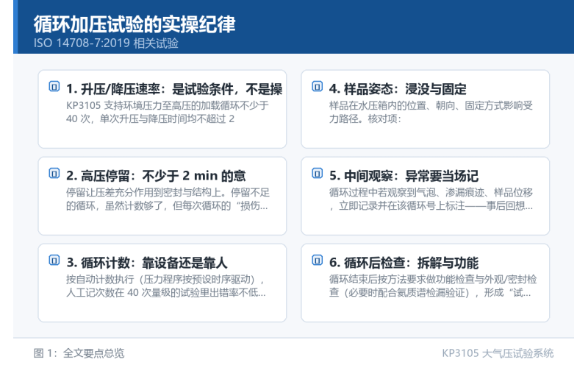The height and width of the screenshot is (368, 588).
Task: Click the icon beside '1. 升压/降压速率'
Action: pyautogui.click(x=54, y=86)
